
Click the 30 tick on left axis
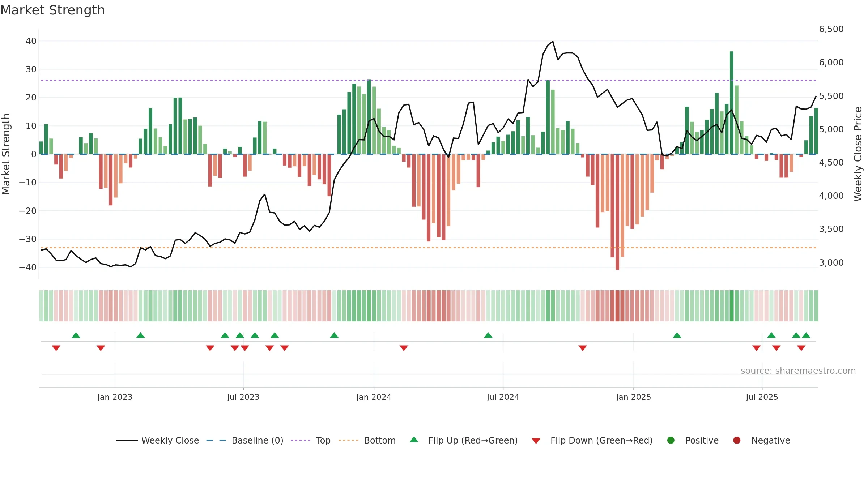(31, 69)
